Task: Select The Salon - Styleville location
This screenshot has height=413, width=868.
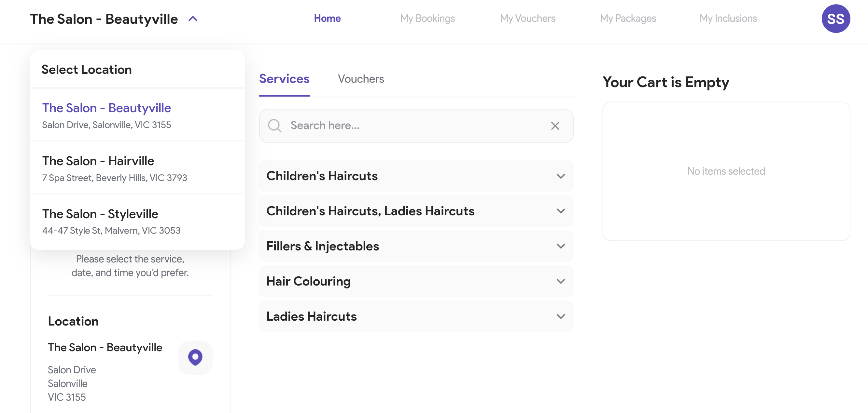Action: click(137, 221)
